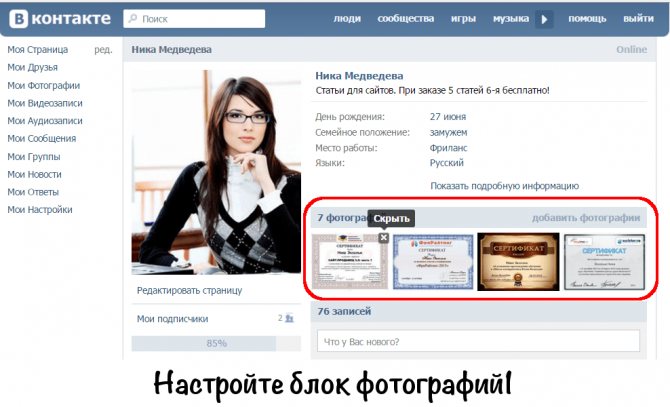Viewport: 670px width, 407px height.
Task: Open Мои Аудиозаписи
Action: [x=45, y=121]
